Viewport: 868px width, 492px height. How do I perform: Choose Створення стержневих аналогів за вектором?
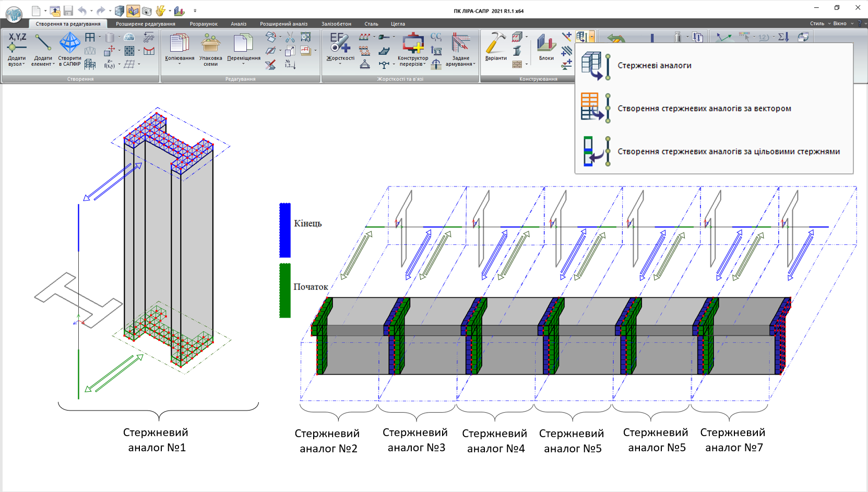pyautogui.click(x=704, y=109)
